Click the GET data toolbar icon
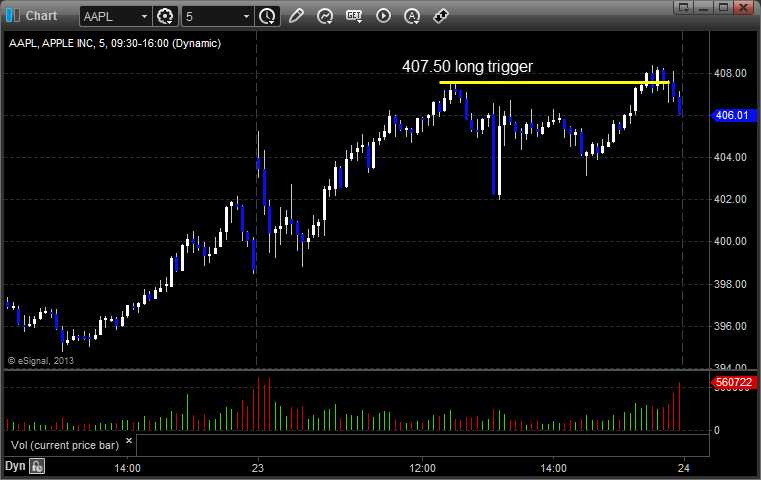 coord(354,16)
